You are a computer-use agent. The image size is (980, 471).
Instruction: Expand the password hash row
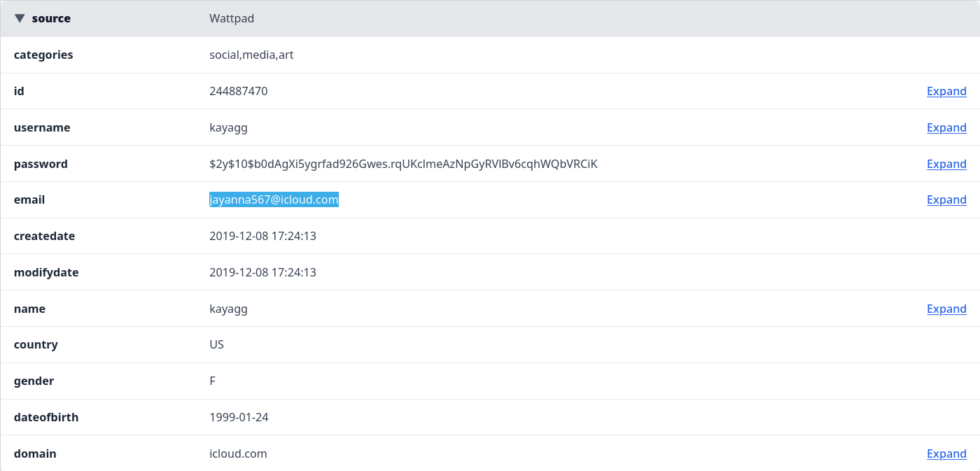click(946, 164)
